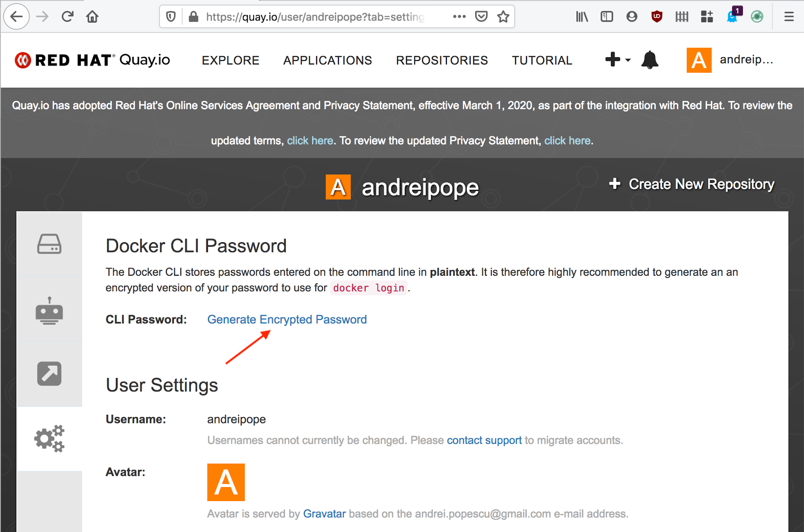Screen dimensions: 804x532
Task: Click the Firefox home icon
Action: (92, 17)
